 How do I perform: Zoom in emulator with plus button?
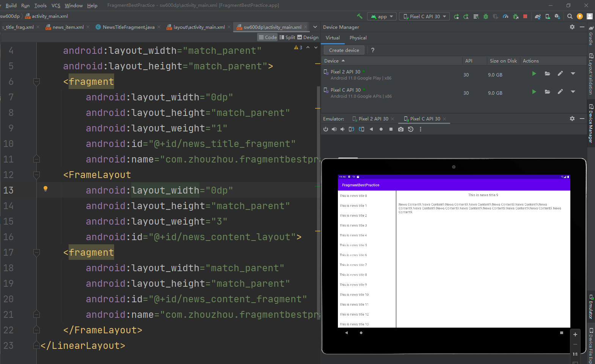click(575, 334)
